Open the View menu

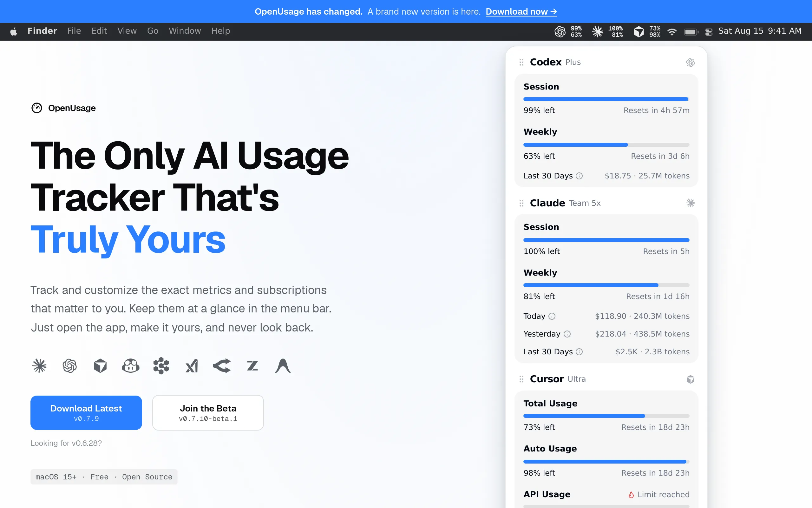[127, 31]
